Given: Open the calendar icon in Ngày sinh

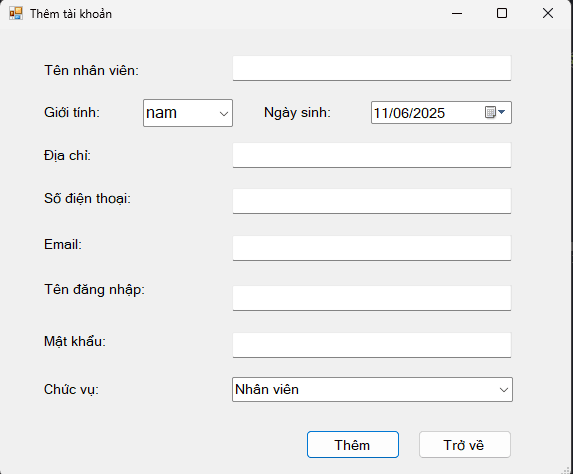Looking at the screenshot, I should click(490, 112).
